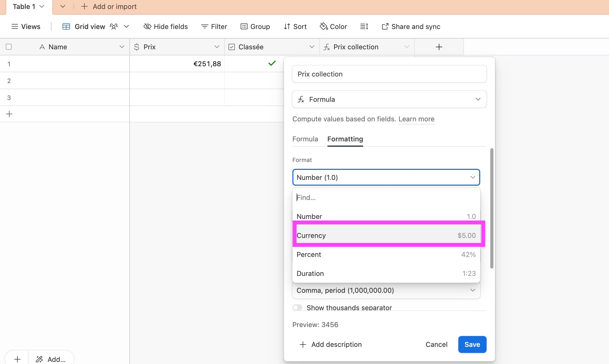Click the Share and sync icon
The height and width of the screenshot is (364, 609).
[385, 27]
